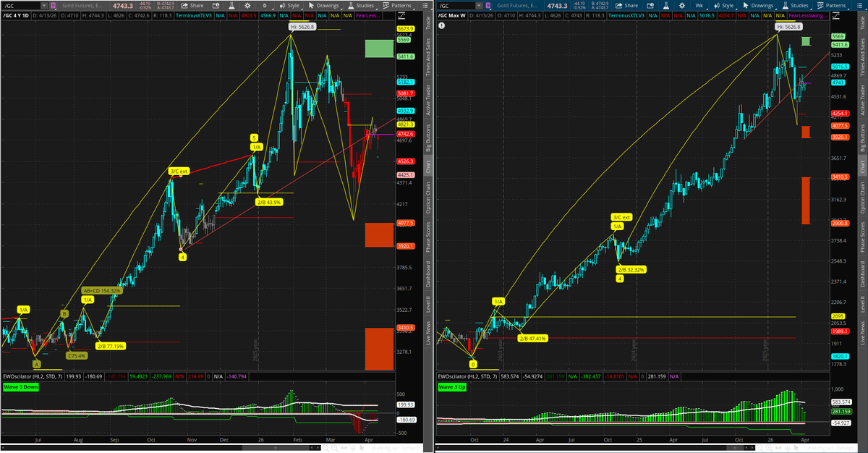Image resolution: width=868 pixels, height=453 pixels.
Task: Open Active Trader side tab, right chart
Action: click(x=862, y=101)
